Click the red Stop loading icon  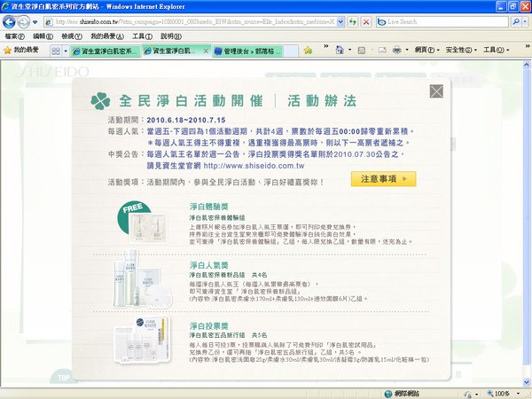coord(366,22)
